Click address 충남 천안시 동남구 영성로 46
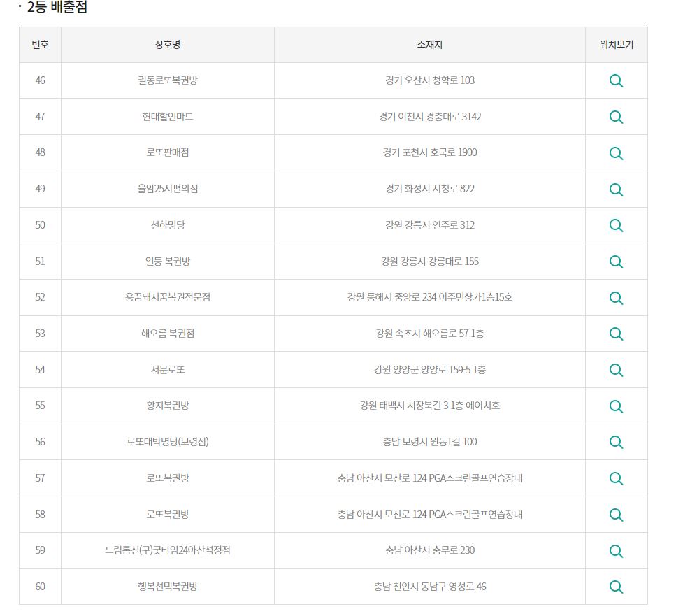 [x=430, y=587]
